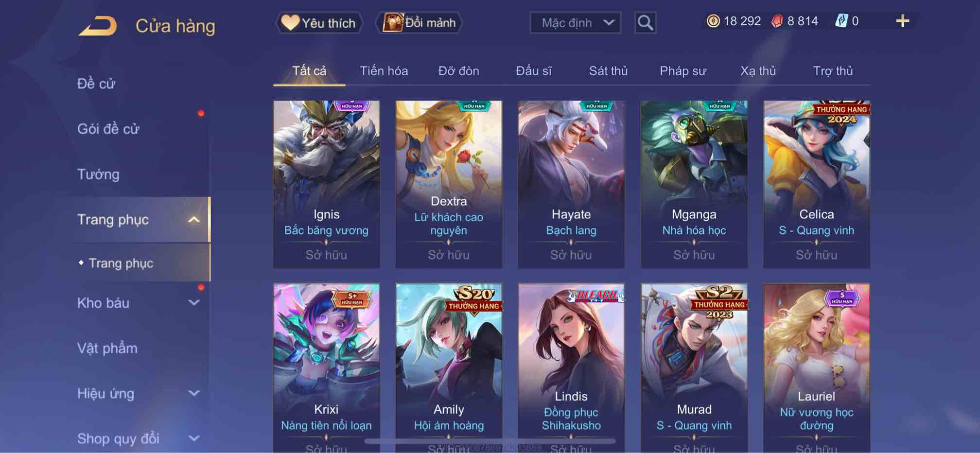Click the red ruby currency icon

click(777, 21)
